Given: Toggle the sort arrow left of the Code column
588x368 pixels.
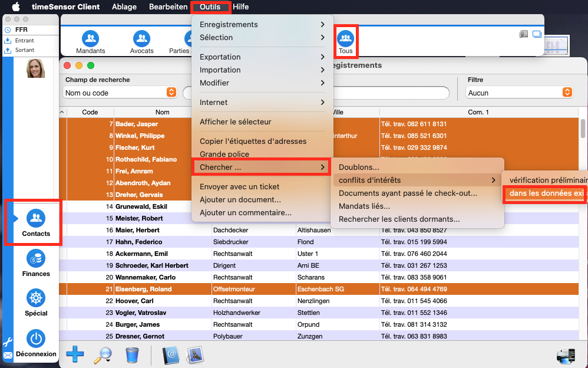Looking at the screenshot, I should (62, 112).
